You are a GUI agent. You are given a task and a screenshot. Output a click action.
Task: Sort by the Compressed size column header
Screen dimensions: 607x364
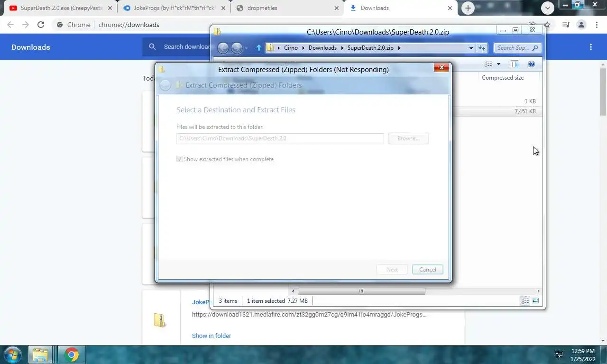503,78
